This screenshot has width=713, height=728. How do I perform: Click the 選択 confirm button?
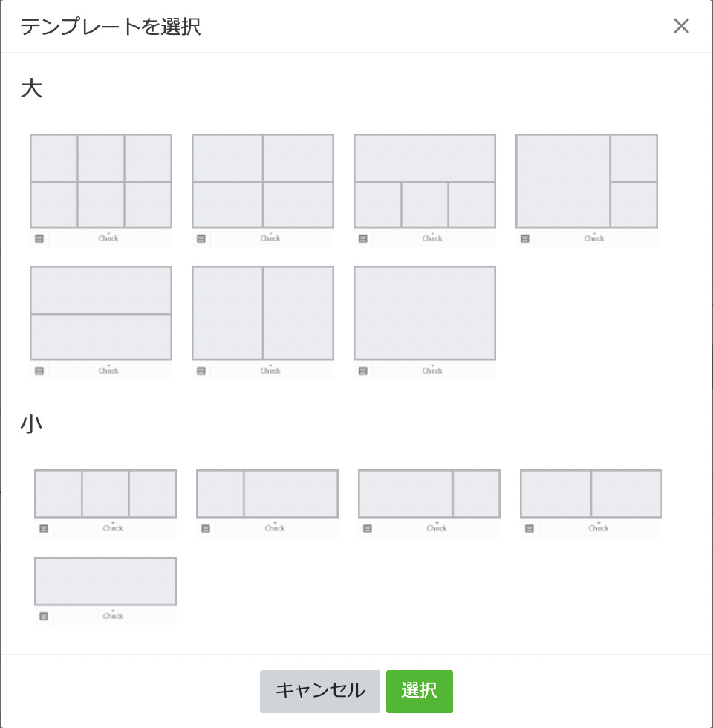click(x=419, y=691)
